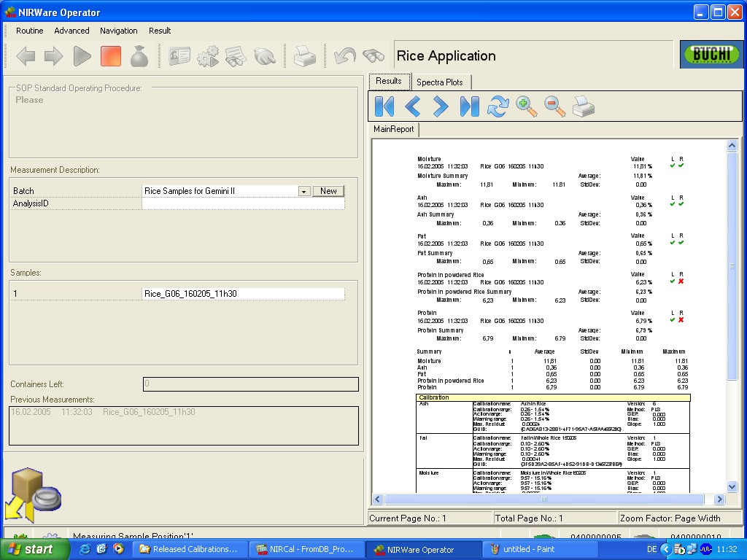
Task: Click the Batch field showing Rice Samples for Gemini II
Action: (220, 191)
